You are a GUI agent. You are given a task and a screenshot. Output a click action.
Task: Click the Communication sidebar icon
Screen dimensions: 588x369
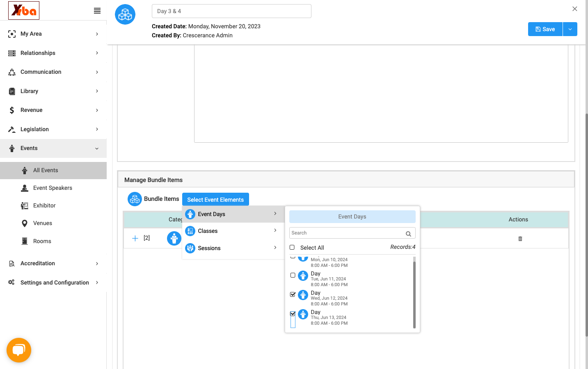12,72
